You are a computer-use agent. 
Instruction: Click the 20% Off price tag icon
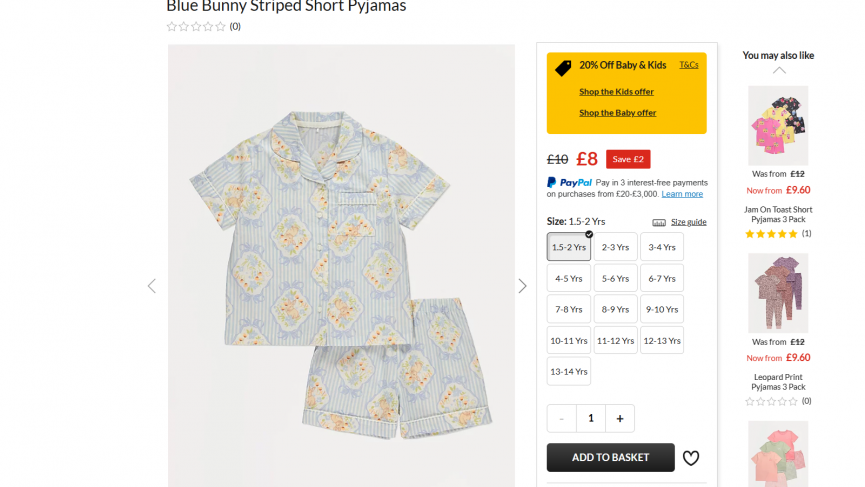[x=563, y=67]
